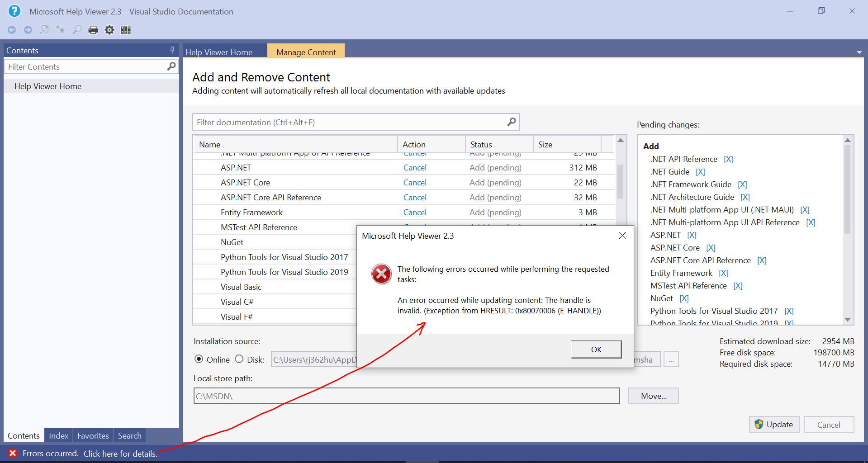Close the error dialog with its X button
The width and height of the screenshot is (868, 463).
pyautogui.click(x=622, y=236)
